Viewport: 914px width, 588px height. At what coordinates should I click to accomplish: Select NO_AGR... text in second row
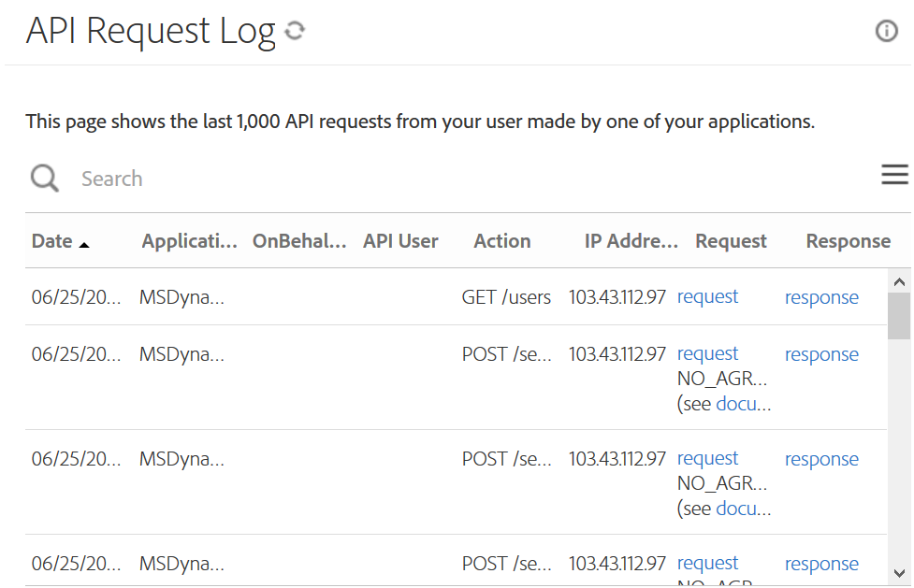(x=721, y=379)
